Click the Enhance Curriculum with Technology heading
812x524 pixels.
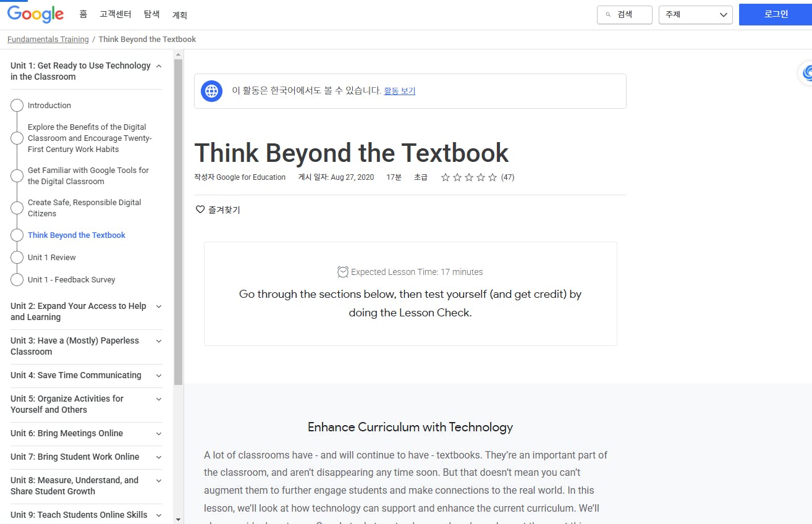coord(410,427)
